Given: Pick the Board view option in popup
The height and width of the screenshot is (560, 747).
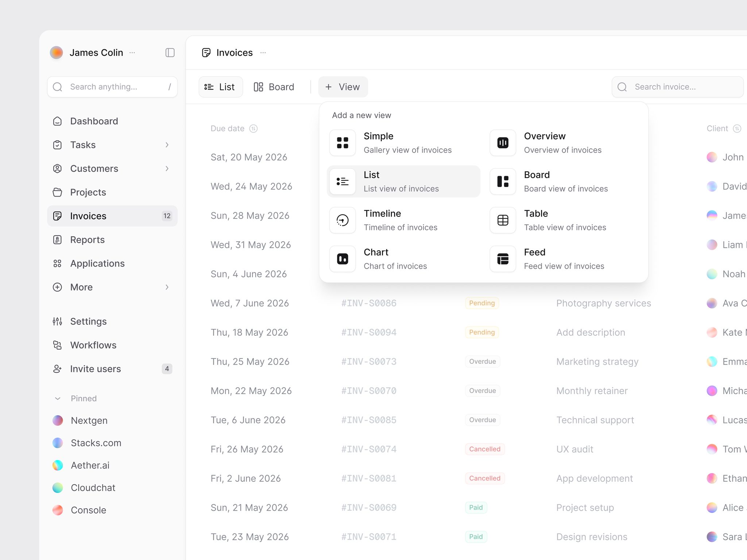Looking at the screenshot, I should [564, 182].
